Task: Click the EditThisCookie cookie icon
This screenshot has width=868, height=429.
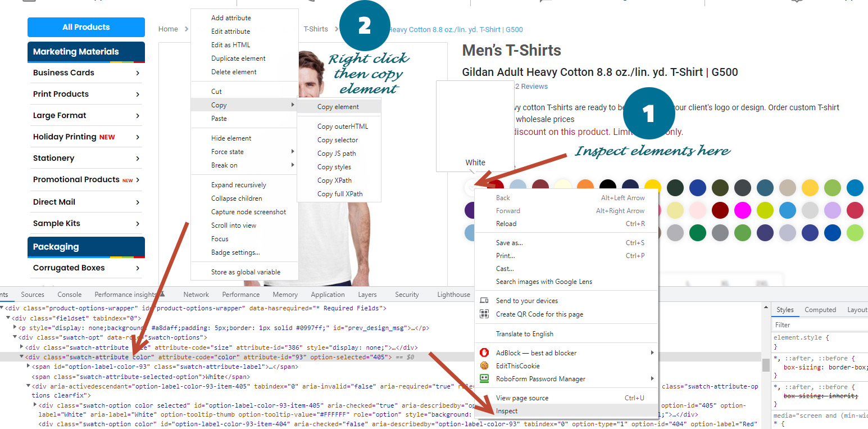Action: pos(484,365)
